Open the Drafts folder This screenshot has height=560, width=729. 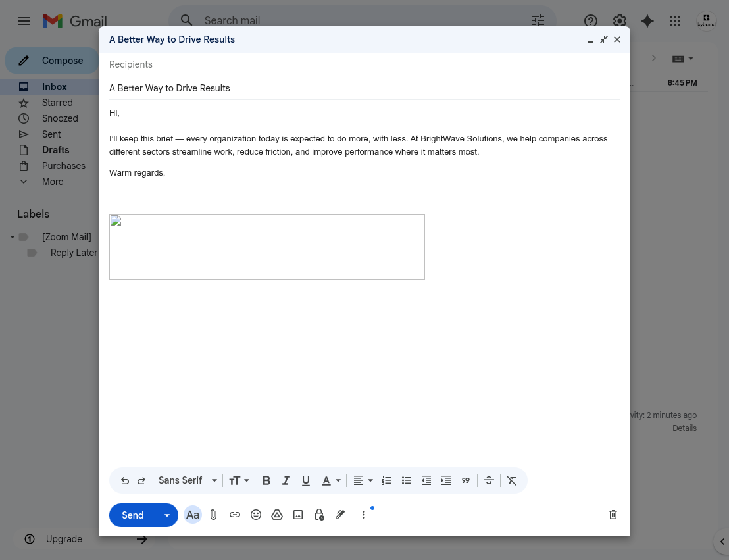pos(55,149)
